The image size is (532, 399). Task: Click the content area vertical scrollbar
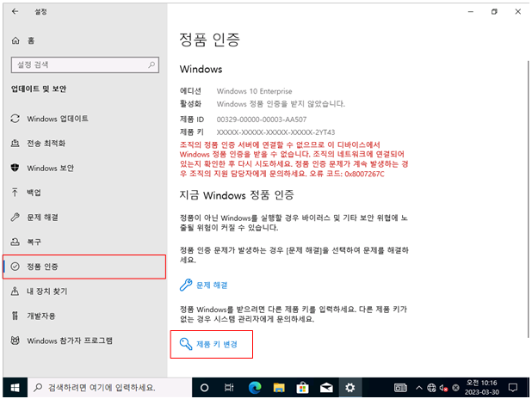[528, 199]
